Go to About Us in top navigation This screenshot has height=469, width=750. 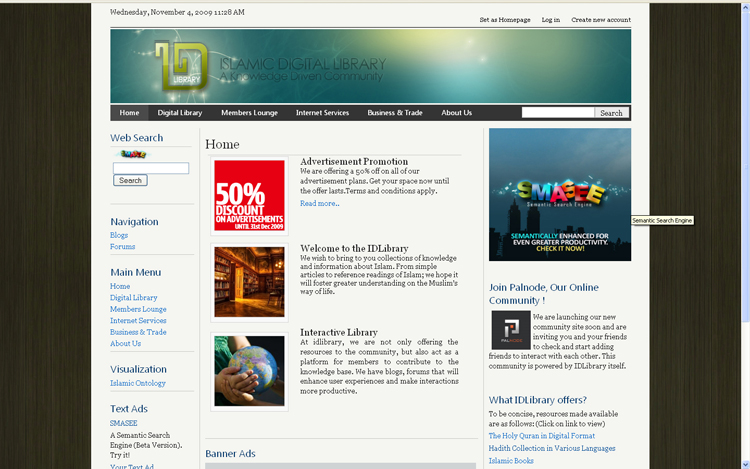click(456, 113)
